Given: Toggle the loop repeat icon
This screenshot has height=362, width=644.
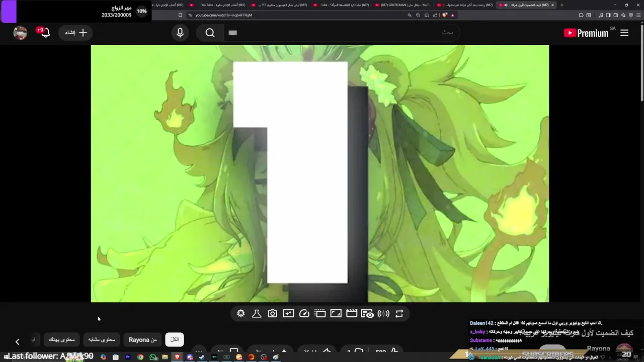Looking at the screenshot, I should [x=399, y=314].
